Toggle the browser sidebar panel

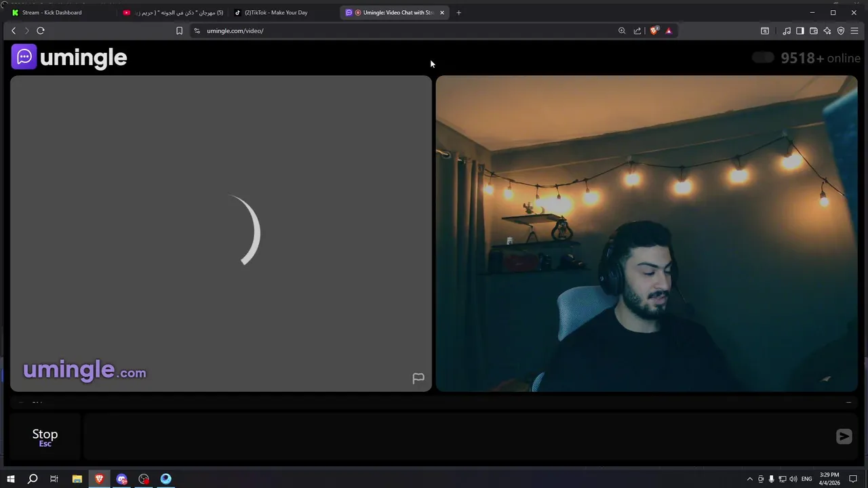click(x=800, y=30)
